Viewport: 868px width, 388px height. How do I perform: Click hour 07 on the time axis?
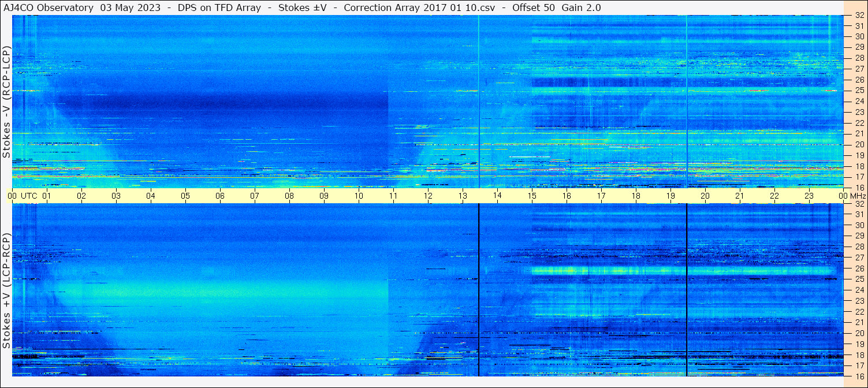(x=255, y=196)
